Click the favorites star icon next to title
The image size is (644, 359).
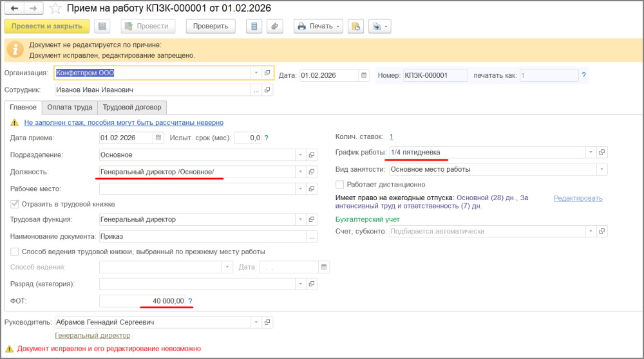tap(56, 8)
